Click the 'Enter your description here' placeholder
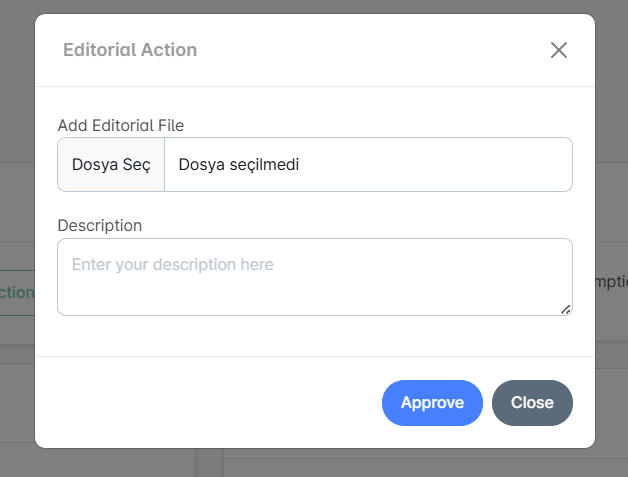The height and width of the screenshot is (477, 628). coord(173,265)
